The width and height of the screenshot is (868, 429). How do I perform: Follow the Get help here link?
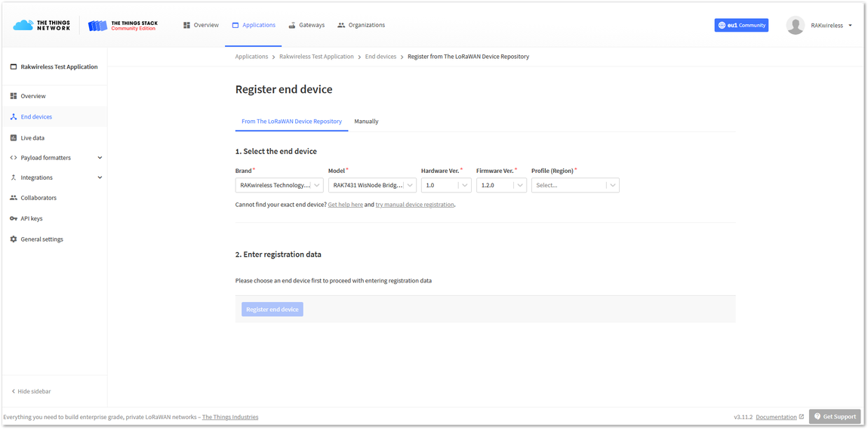[x=346, y=205]
